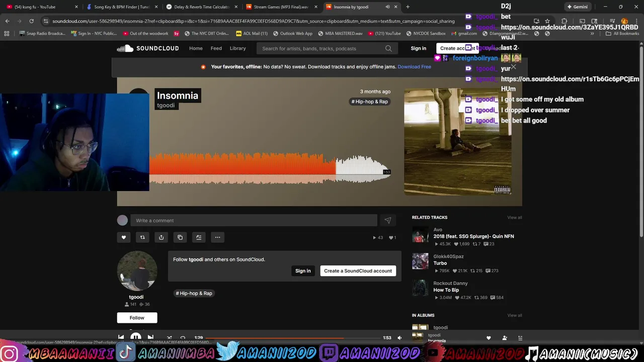
Task: Mute the player volume
Action: (x=399, y=338)
